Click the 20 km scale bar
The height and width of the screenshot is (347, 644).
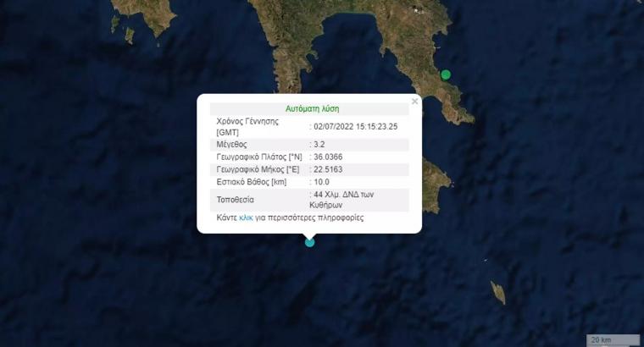pos(613,339)
